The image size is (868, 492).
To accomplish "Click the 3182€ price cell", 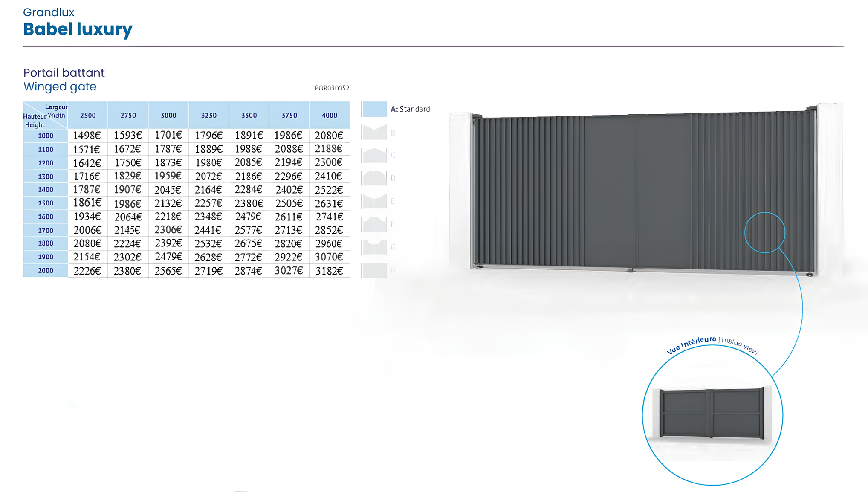I will (329, 271).
